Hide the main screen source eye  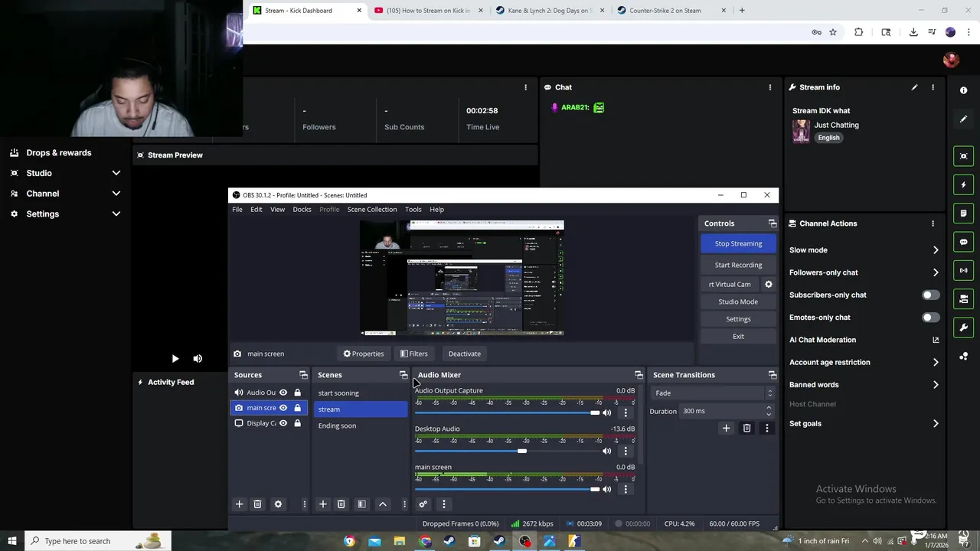coord(283,408)
